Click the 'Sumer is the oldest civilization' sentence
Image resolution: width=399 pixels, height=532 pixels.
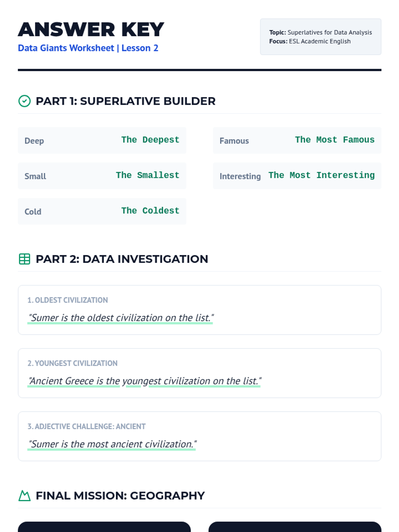[120, 318]
